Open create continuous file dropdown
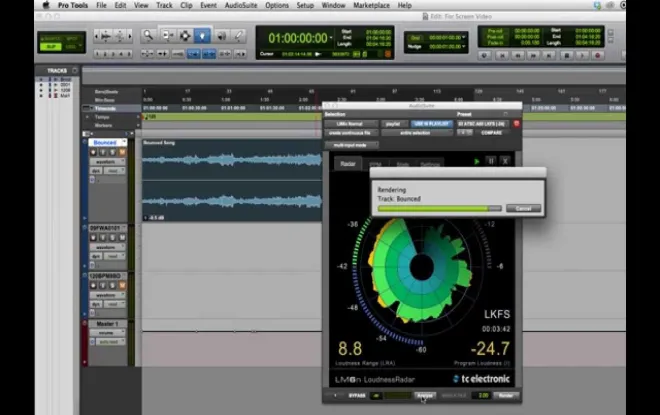 point(351,133)
